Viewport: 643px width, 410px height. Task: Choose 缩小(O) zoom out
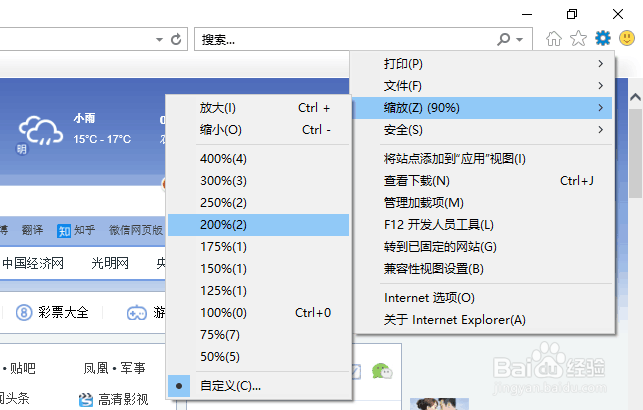click(x=259, y=130)
